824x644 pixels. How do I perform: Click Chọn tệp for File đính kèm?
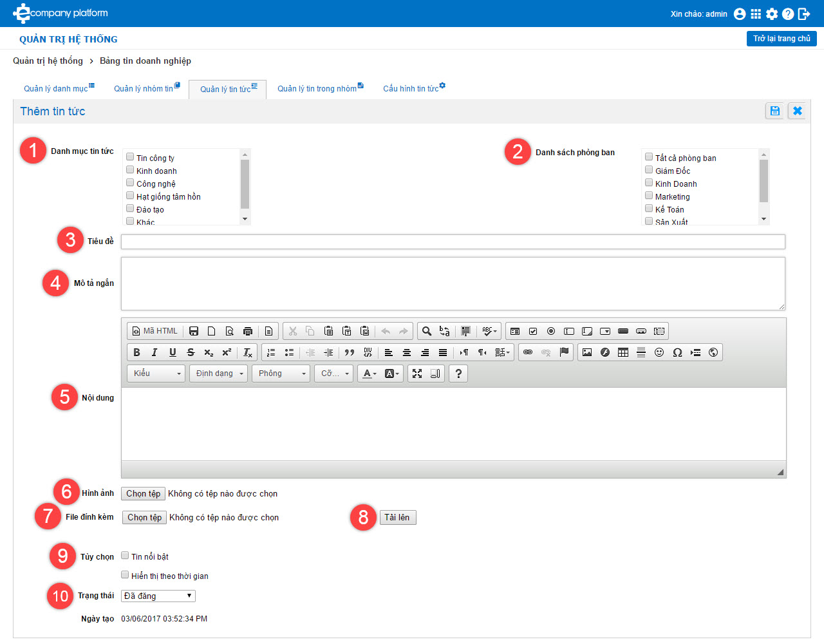[x=144, y=518]
